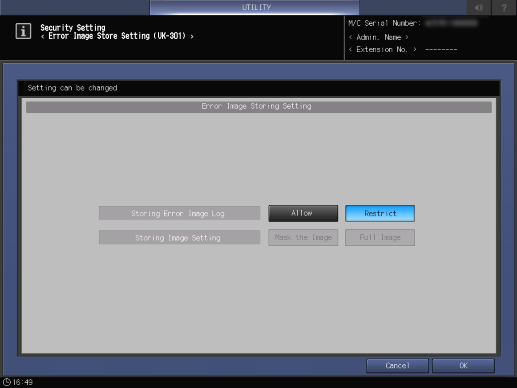This screenshot has height=388, width=517.
Task: Click right chevron after Admin. Name
Action: (407, 37)
